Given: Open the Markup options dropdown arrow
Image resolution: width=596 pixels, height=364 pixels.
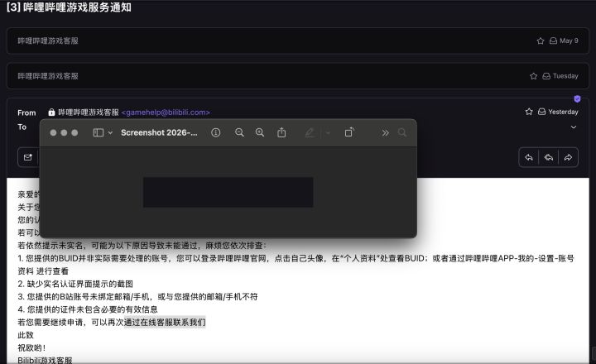Looking at the screenshot, I should 328,133.
